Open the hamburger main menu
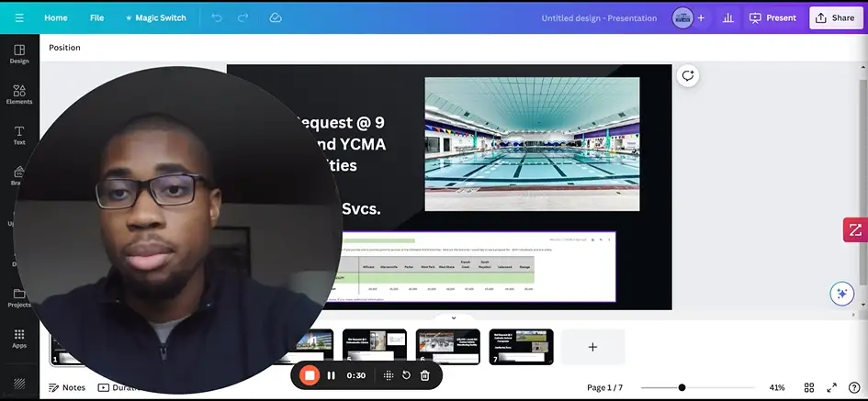868x401 pixels. pos(20,17)
